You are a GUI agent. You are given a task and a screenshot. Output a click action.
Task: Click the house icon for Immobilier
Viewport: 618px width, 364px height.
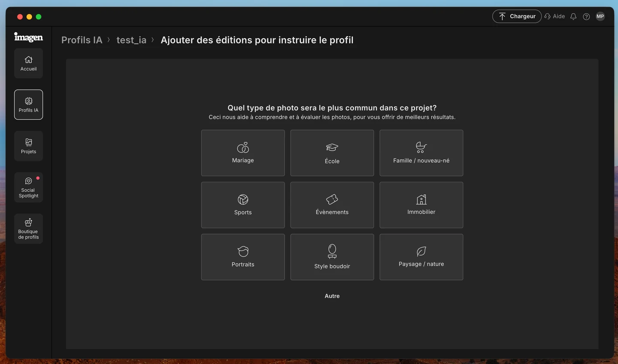tap(421, 199)
